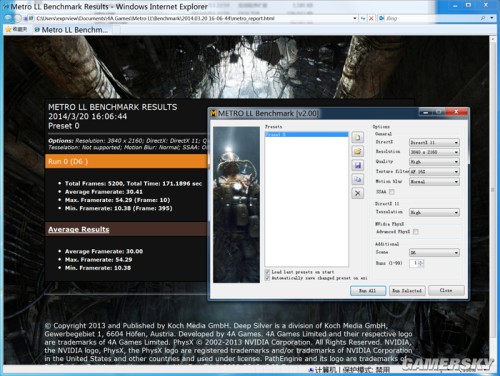Click the duplicate preset icon
500x376 pixels.
(357, 179)
